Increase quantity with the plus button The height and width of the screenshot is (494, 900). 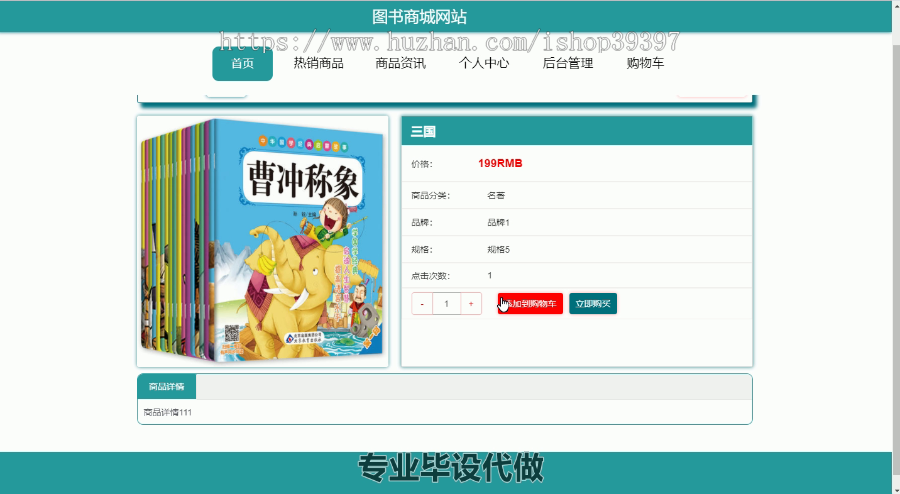tap(471, 304)
